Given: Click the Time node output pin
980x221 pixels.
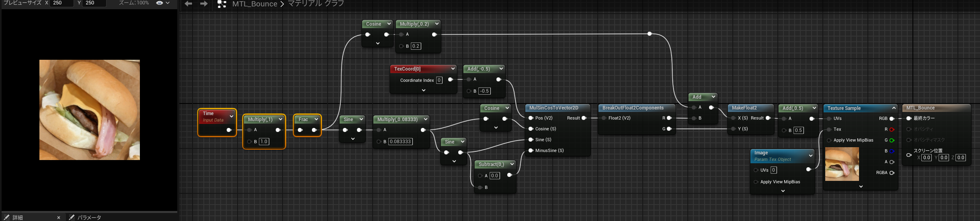Looking at the screenshot, I should point(229,130).
